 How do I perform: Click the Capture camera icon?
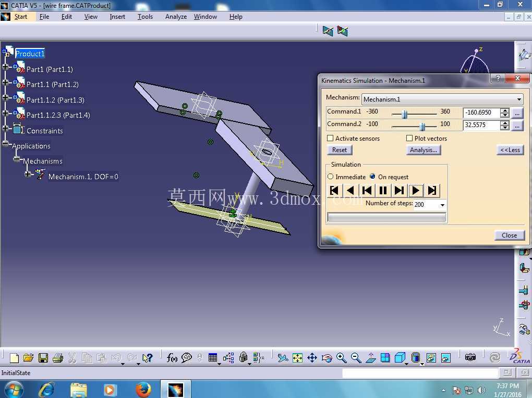click(x=470, y=357)
